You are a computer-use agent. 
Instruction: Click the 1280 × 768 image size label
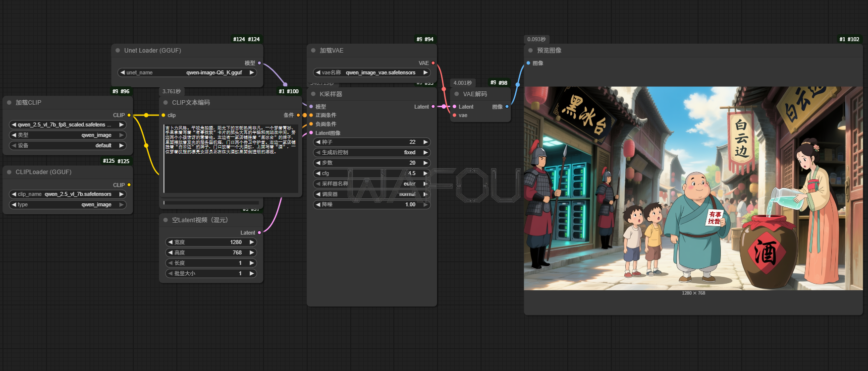pos(693,293)
